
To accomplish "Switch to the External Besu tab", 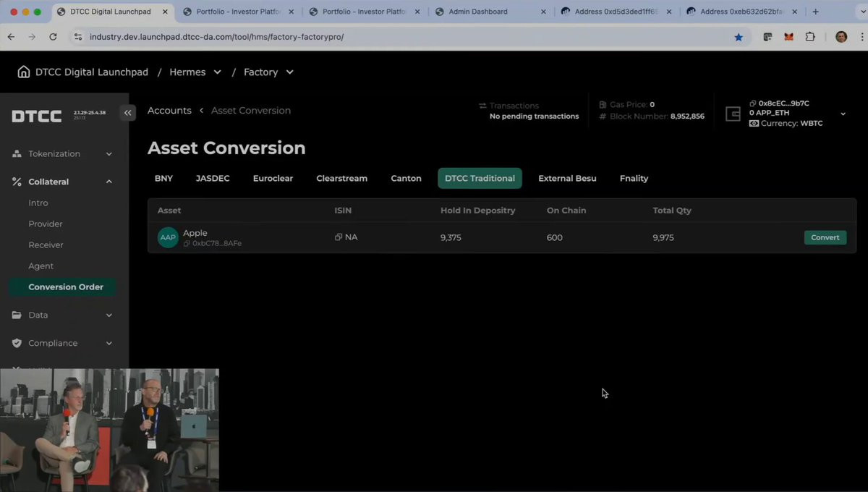I will [x=567, y=179].
